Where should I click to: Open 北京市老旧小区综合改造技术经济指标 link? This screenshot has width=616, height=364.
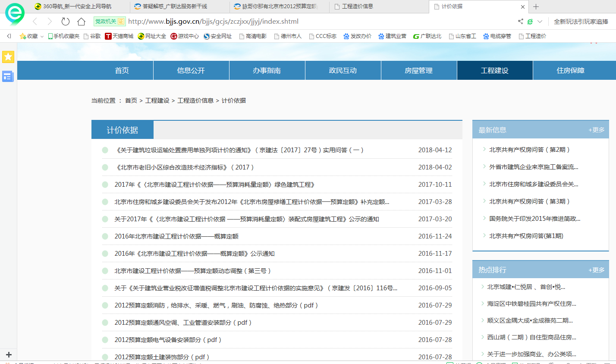click(184, 167)
